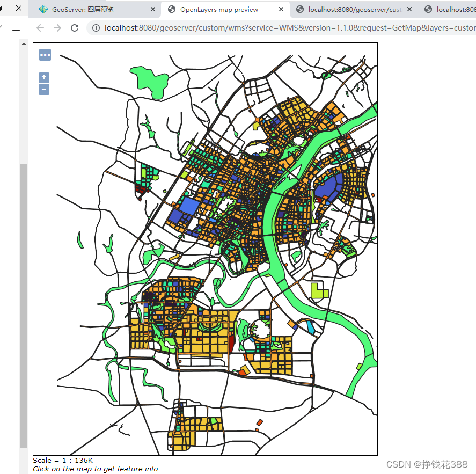Open the browser hamburger menu icon
This screenshot has height=474, width=476.
tap(16, 28)
